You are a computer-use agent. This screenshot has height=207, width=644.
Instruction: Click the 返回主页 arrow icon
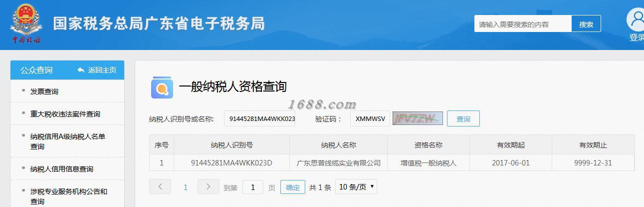coord(81,70)
